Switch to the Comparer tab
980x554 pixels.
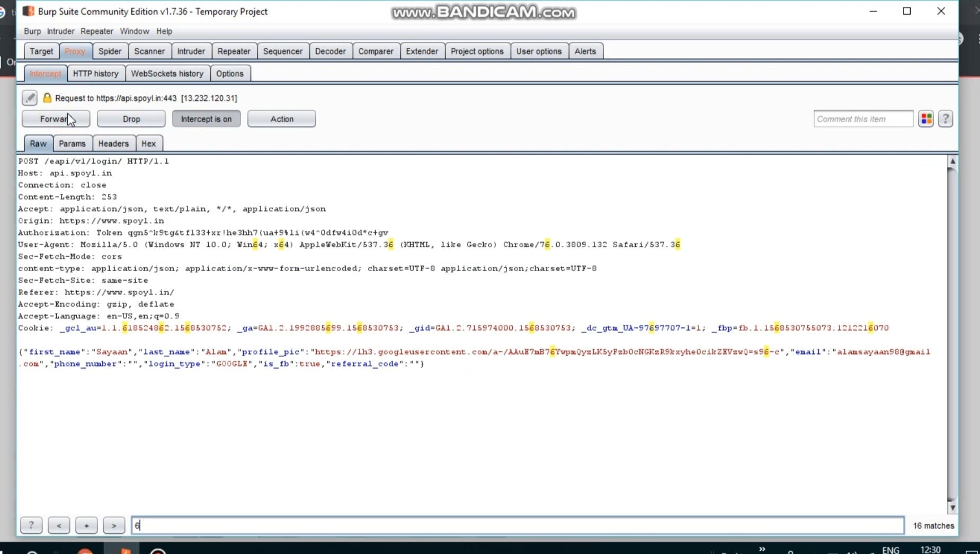pyautogui.click(x=376, y=51)
